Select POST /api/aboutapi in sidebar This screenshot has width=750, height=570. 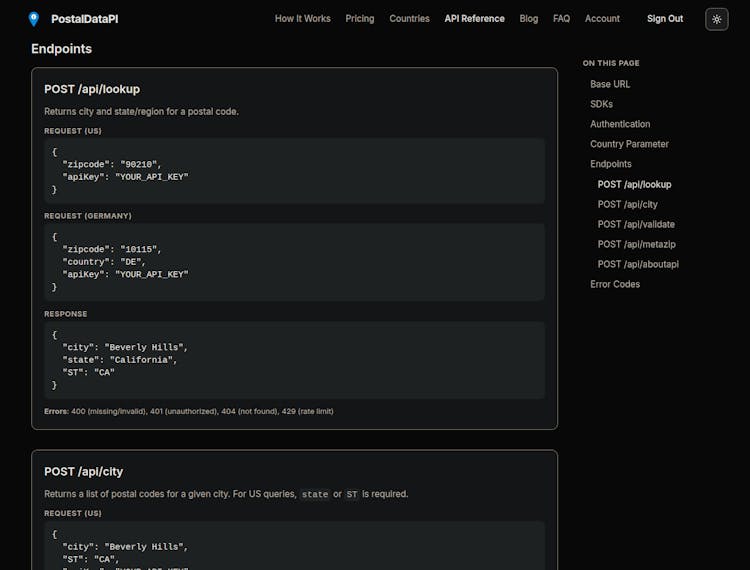tap(638, 264)
